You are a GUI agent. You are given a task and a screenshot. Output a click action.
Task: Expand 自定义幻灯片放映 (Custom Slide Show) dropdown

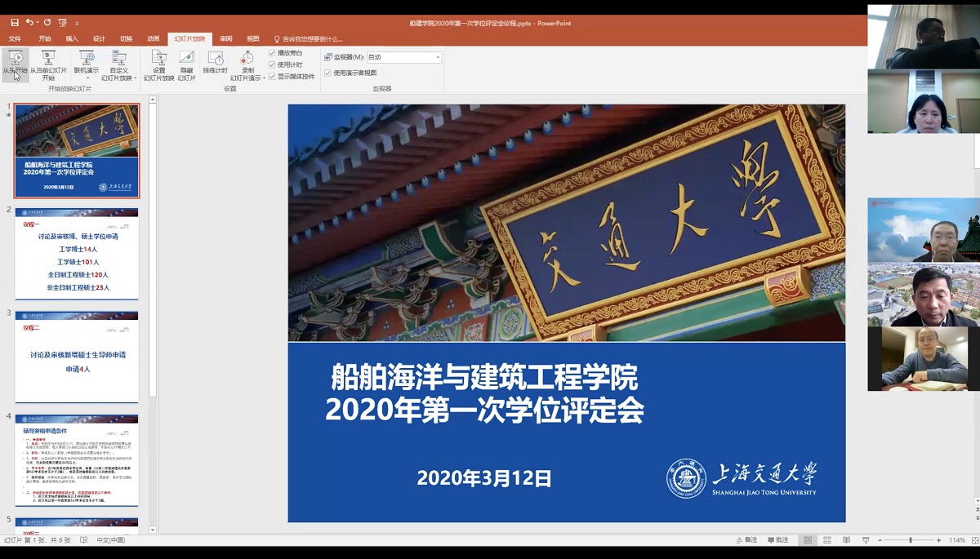pyautogui.click(x=119, y=74)
